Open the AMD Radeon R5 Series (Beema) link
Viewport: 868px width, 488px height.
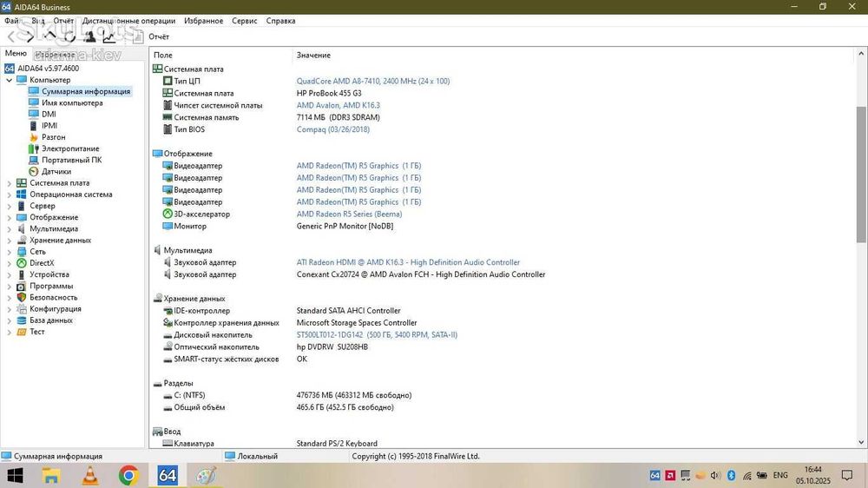[349, 214]
